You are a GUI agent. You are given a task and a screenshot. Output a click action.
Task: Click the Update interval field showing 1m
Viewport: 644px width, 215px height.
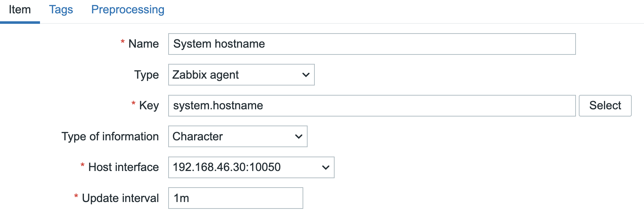point(235,198)
